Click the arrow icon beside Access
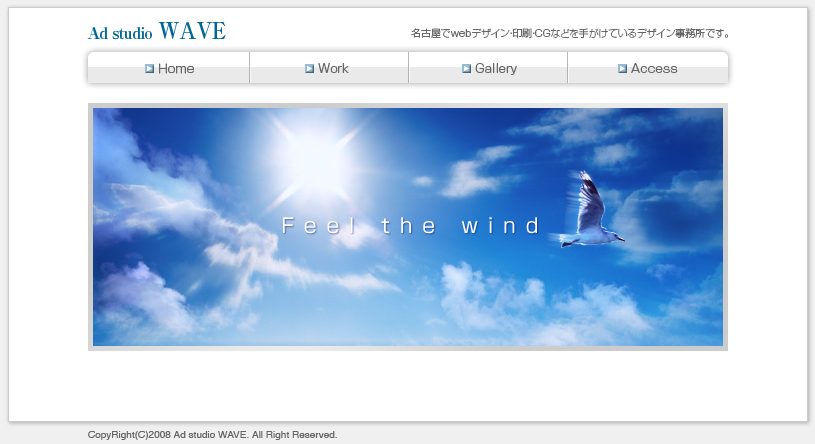 coord(622,69)
